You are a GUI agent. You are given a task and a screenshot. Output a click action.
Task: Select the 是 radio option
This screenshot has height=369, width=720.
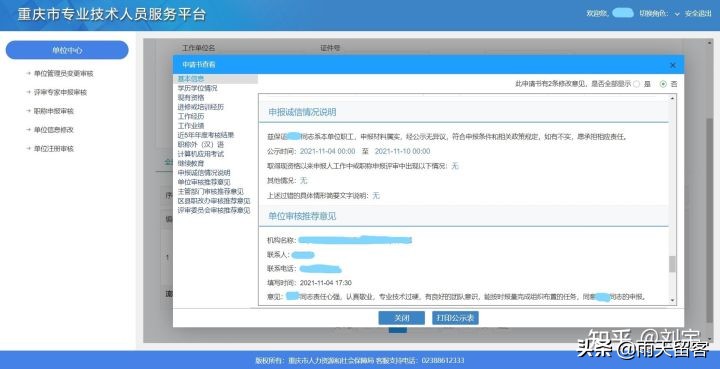[x=636, y=84]
